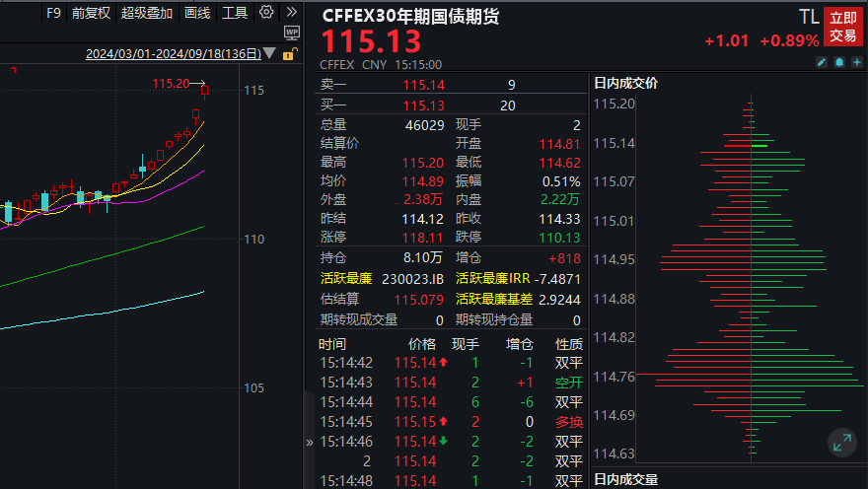Set an alert with the bell icon
The image size is (868, 489).
[839, 62]
